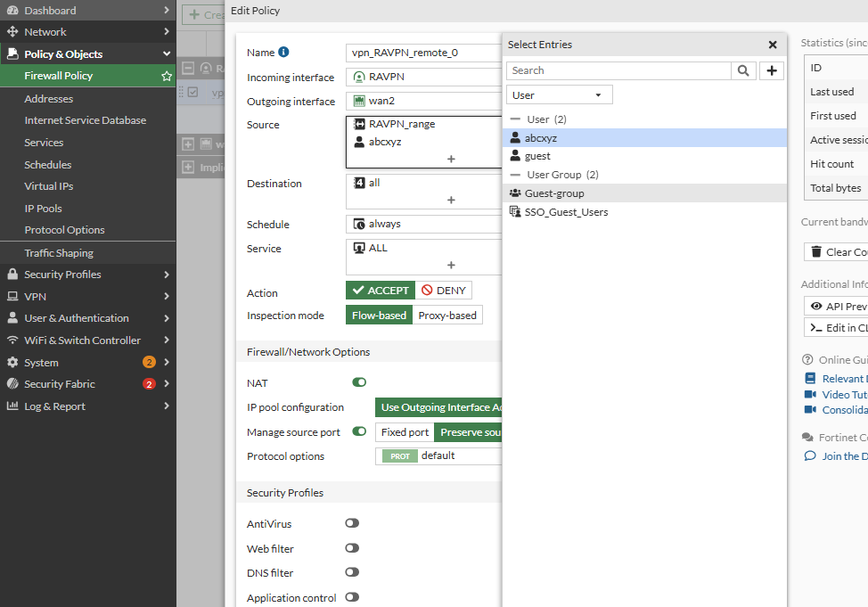Click the search magnifier in Select Entries
This screenshot has height=607, width=868.
[x=744, y=70]
